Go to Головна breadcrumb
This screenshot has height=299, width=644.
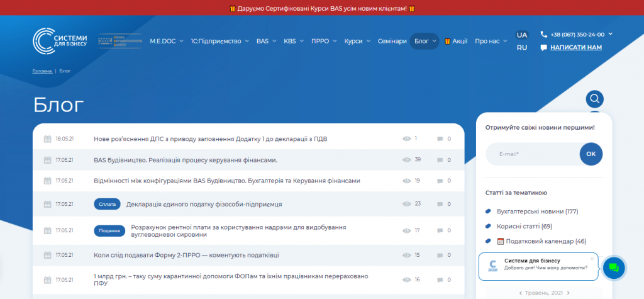tap(42, 71)
